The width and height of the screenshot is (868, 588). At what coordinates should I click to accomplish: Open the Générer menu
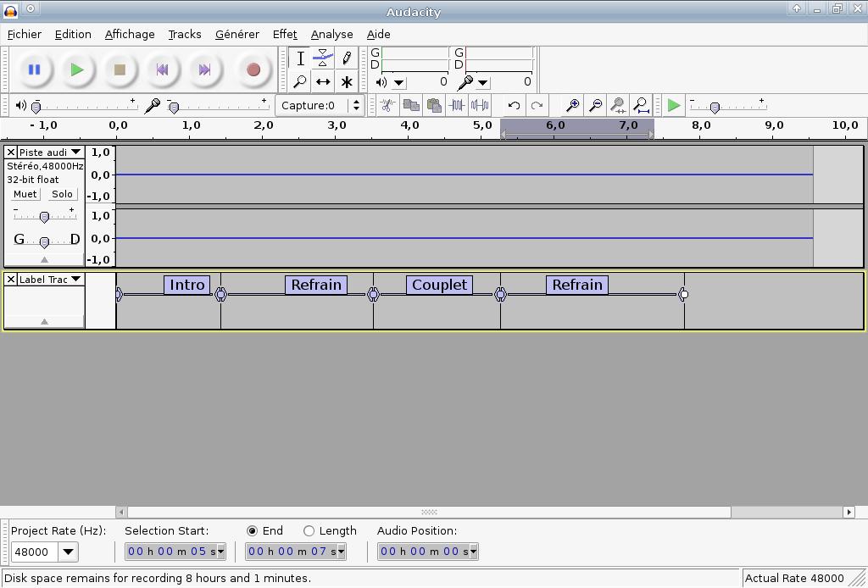tap(236, 34)
